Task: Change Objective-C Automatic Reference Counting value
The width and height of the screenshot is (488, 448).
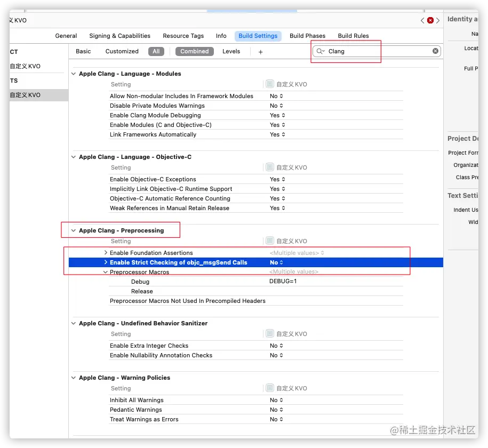Action: pyautogui.click(x=277, y=198)
